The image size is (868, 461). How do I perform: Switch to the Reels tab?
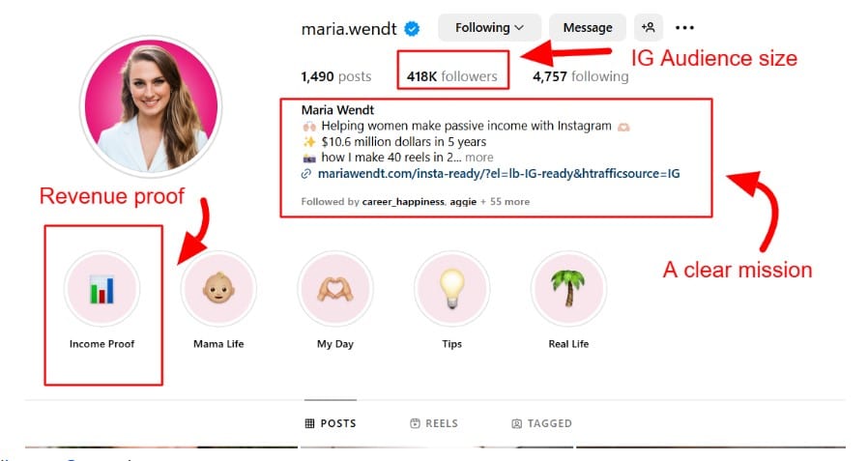click(434, 423)
